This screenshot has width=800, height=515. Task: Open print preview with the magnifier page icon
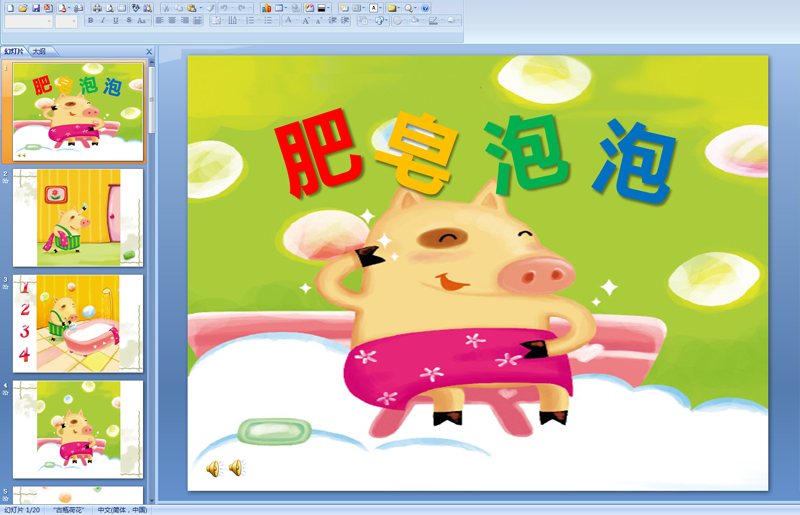coord(110,8)
